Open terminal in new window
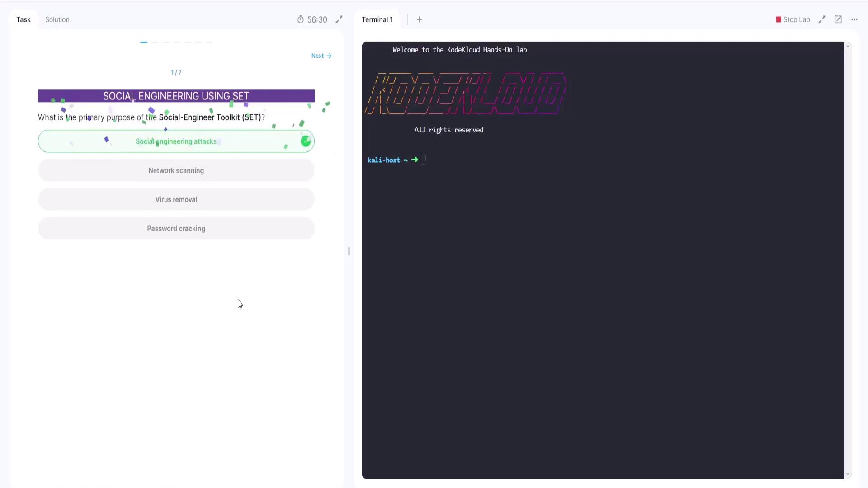The image size is (868, 488). (838, 19)
